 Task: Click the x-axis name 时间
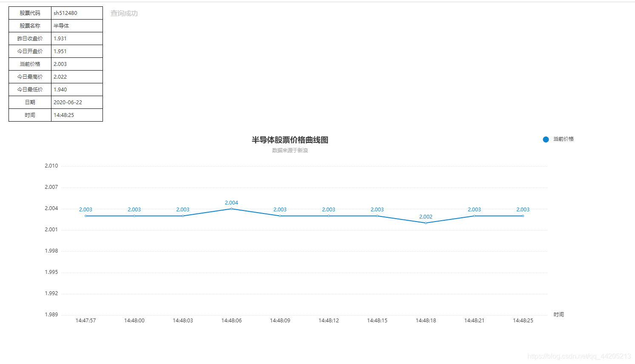[x=558, y=315]
